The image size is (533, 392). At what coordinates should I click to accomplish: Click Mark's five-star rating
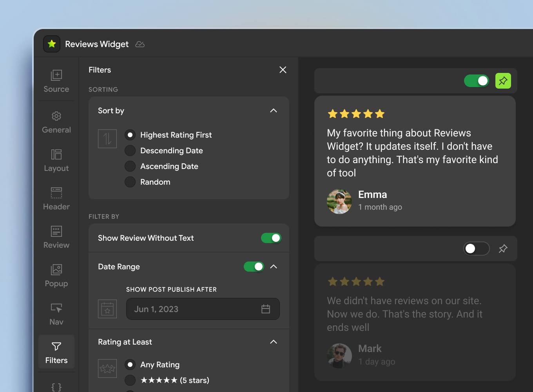(356, 281)
